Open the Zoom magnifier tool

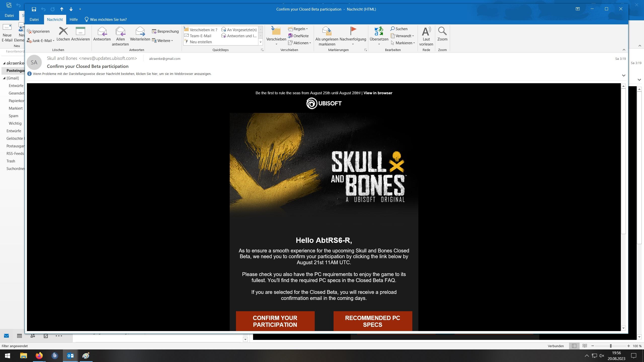442,32
